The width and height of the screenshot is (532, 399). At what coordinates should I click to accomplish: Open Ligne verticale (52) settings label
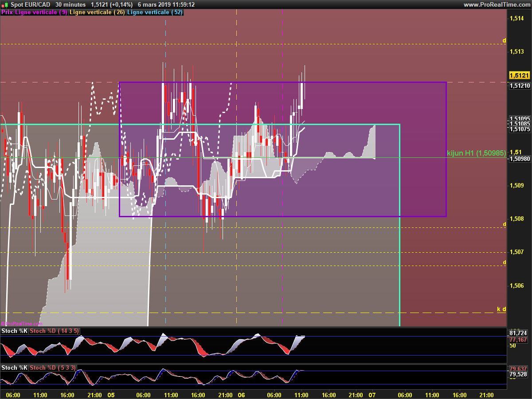tap(155, 12)
